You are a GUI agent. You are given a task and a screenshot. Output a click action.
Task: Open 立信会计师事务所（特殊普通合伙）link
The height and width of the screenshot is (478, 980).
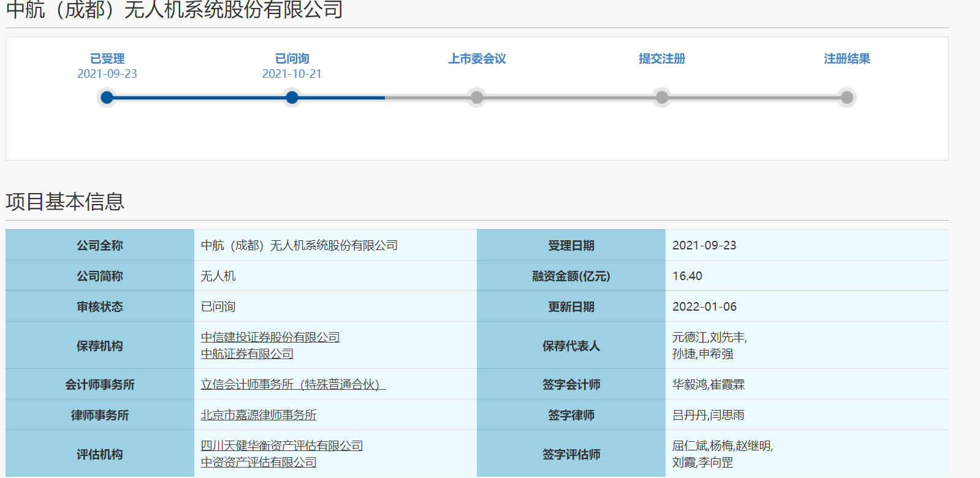click(293, 385)
